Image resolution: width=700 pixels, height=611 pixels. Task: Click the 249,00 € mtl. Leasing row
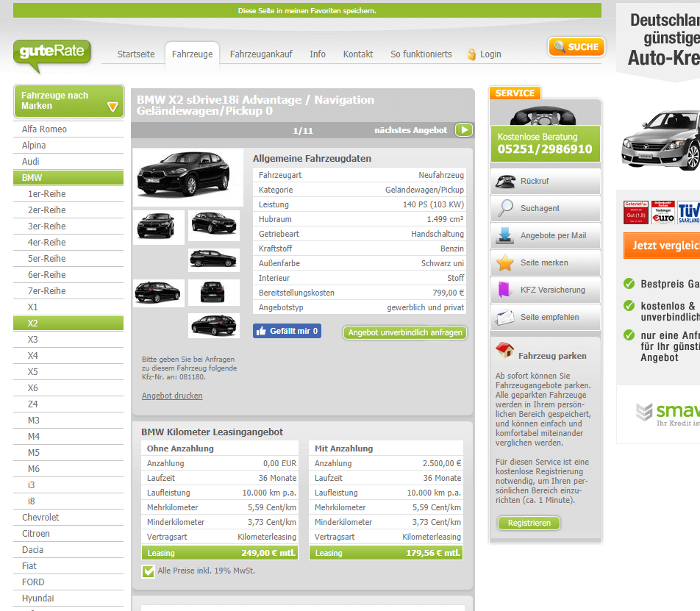(x=220, y=552)
